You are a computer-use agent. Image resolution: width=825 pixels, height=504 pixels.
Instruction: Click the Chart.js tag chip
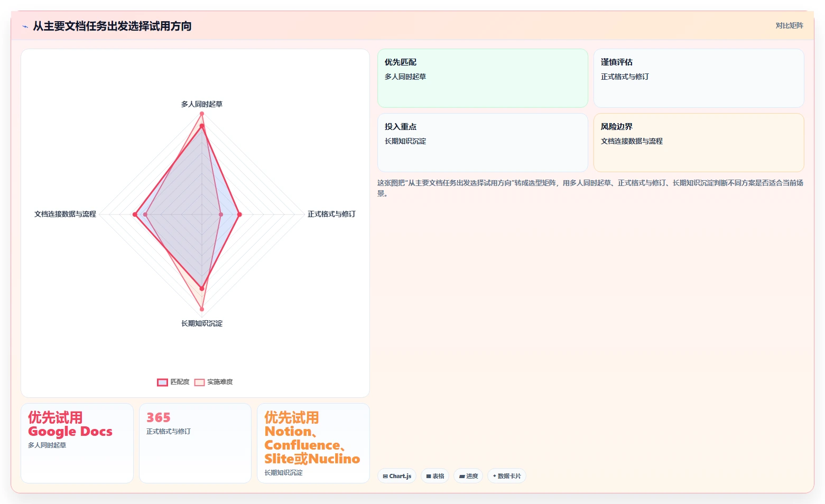point(397,476)
